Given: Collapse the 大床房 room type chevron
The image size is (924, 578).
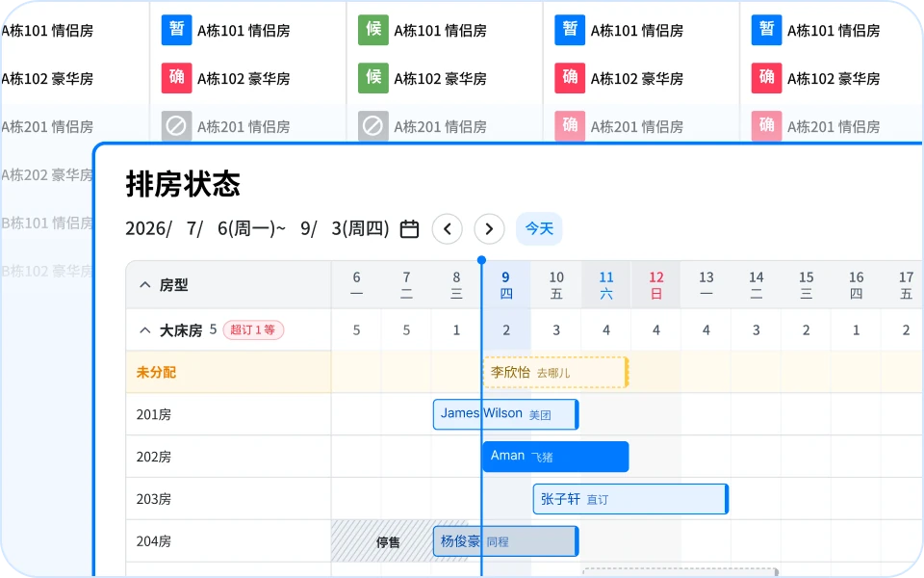Looking at the screenshot, I should point(145,330).
